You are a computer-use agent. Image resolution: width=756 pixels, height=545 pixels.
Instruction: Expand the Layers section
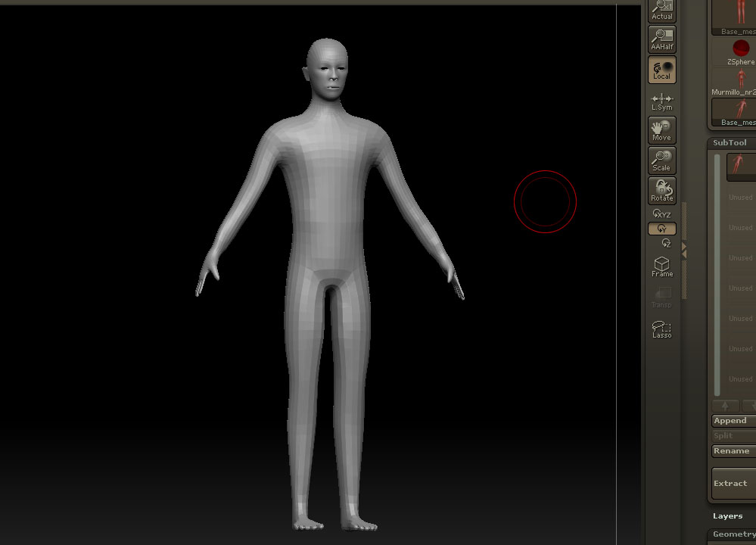(727, 516)
